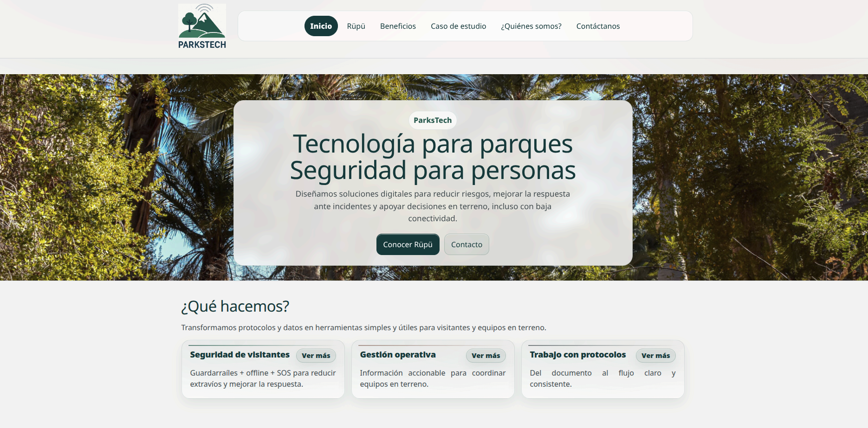The height and width of the screenshot is (428, 868).
Task: Click the ParksTech badge in the hero card
Action: coord(433,120)
